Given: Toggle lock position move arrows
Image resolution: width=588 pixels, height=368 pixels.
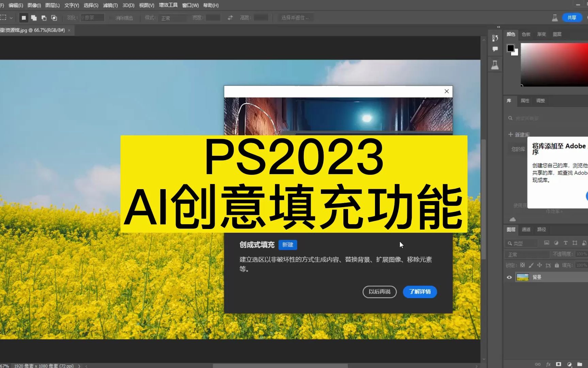Looking at the screenshot, I should pyautogui.click(x=539, y=265).
